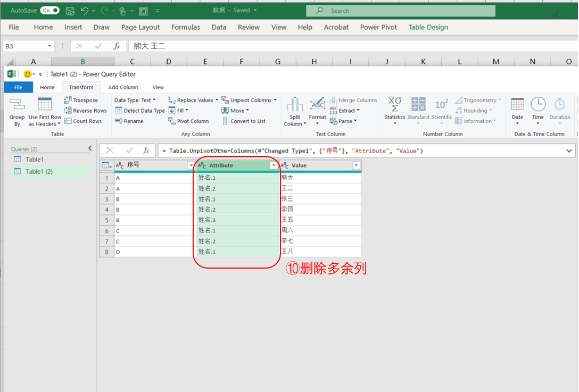Screen dimensions: 579x392
Task: Click the Power Query fx icon
Action: (146, 150)
